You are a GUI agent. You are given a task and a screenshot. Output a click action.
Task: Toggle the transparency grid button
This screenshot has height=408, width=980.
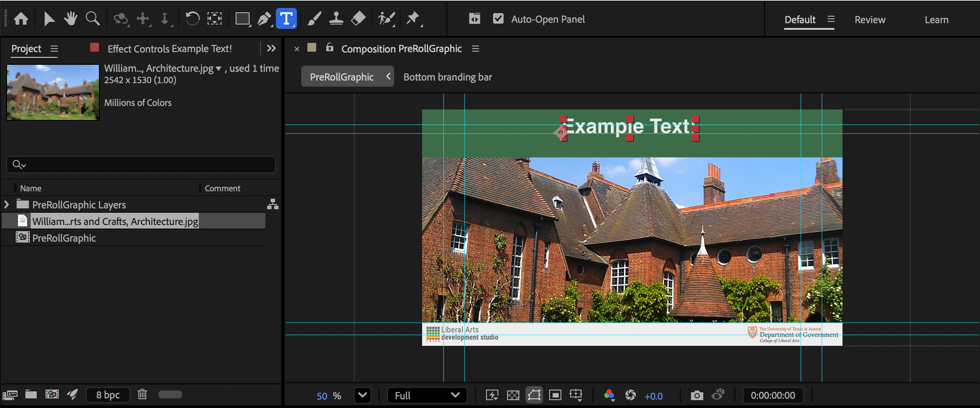pos(513,396)
